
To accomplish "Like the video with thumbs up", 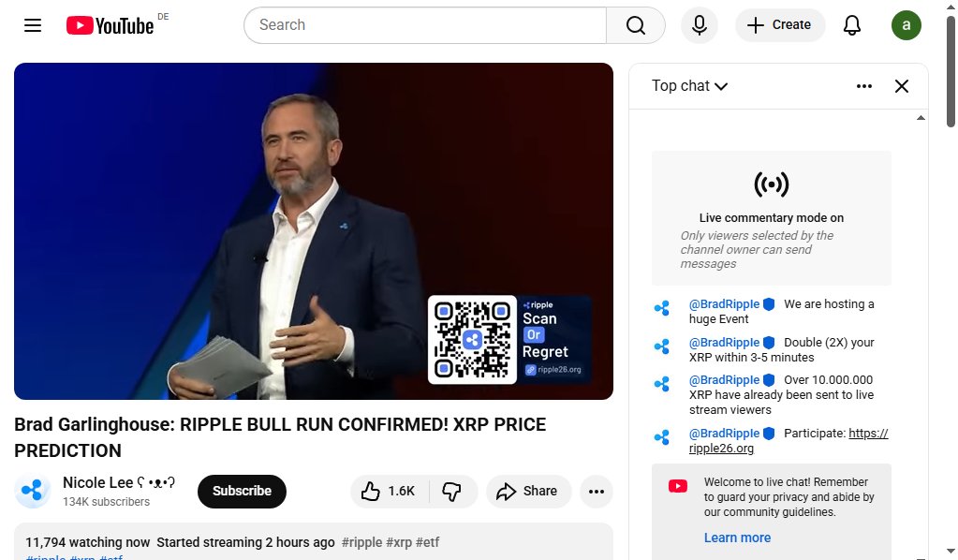I will 390,491.
